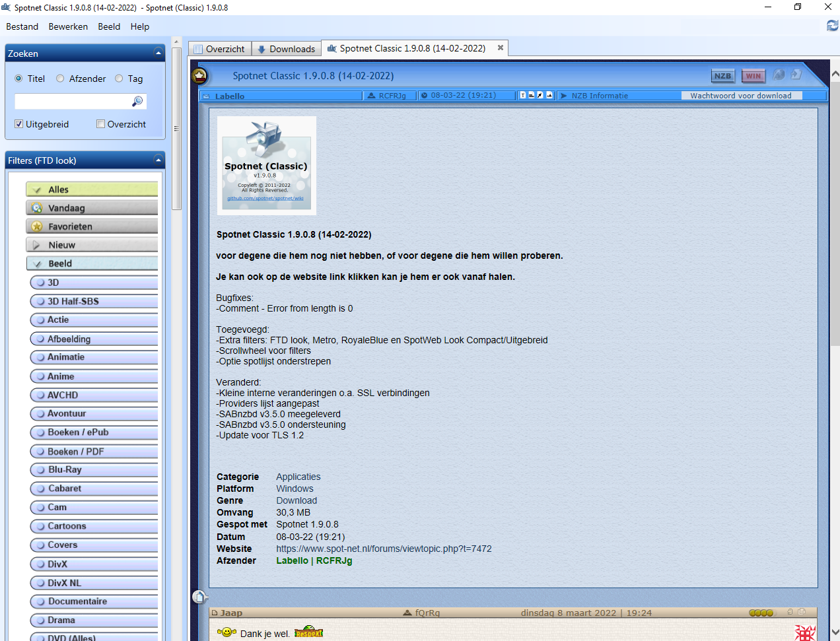
Task: Click the magnifier search icon
Action: [137, 101]
